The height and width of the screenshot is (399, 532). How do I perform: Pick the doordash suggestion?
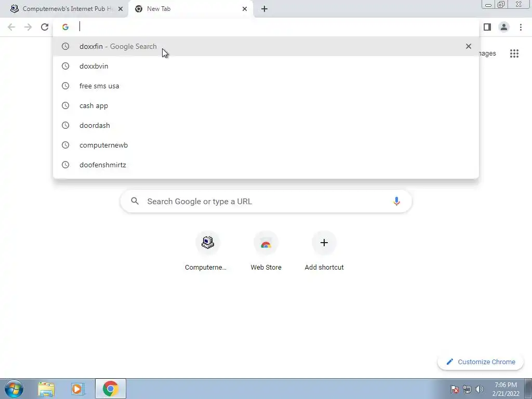point(266,125)
